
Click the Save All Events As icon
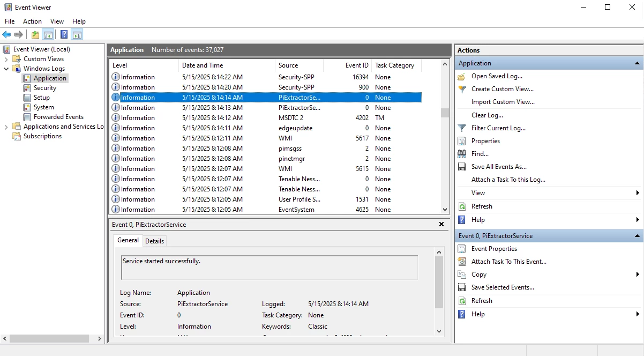tap(462, 167)
